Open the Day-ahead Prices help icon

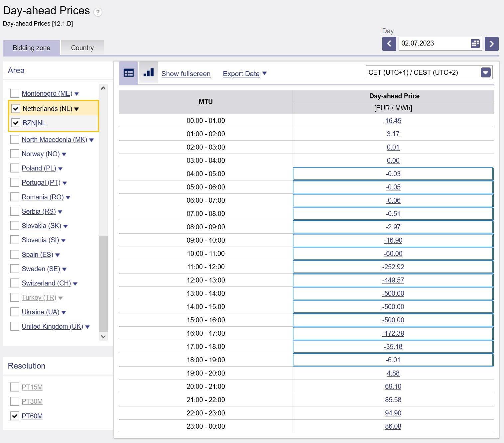click(98, 12)
